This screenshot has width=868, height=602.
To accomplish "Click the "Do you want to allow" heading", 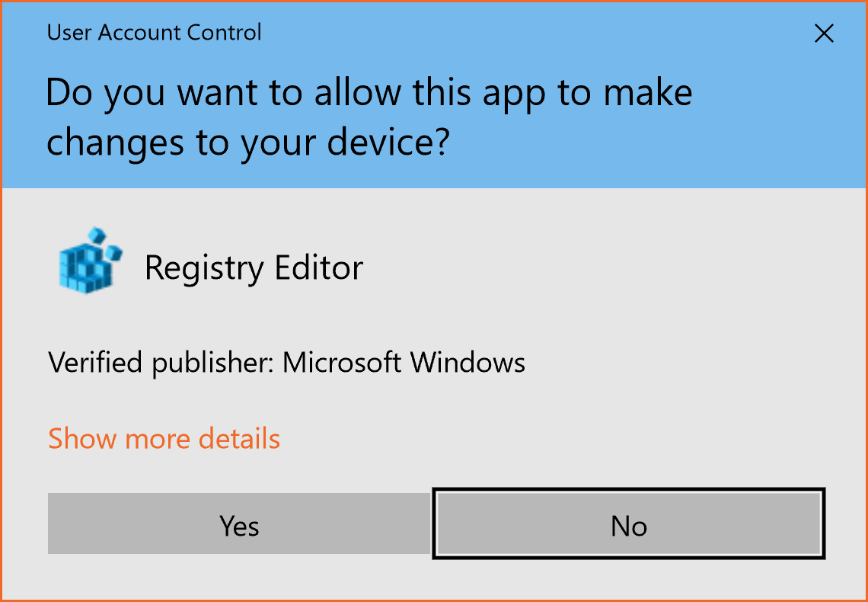I will pyautogui.click(x=369, y=92).
